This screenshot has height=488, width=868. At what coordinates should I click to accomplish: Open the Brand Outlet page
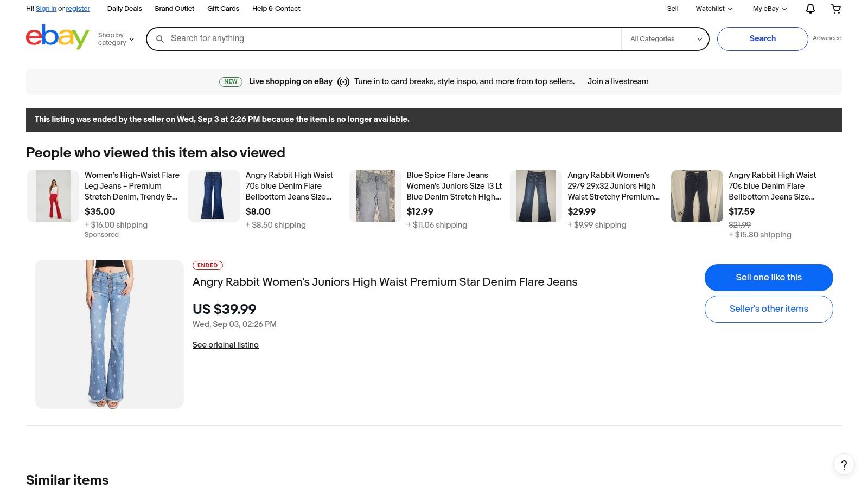click(175, 9)
